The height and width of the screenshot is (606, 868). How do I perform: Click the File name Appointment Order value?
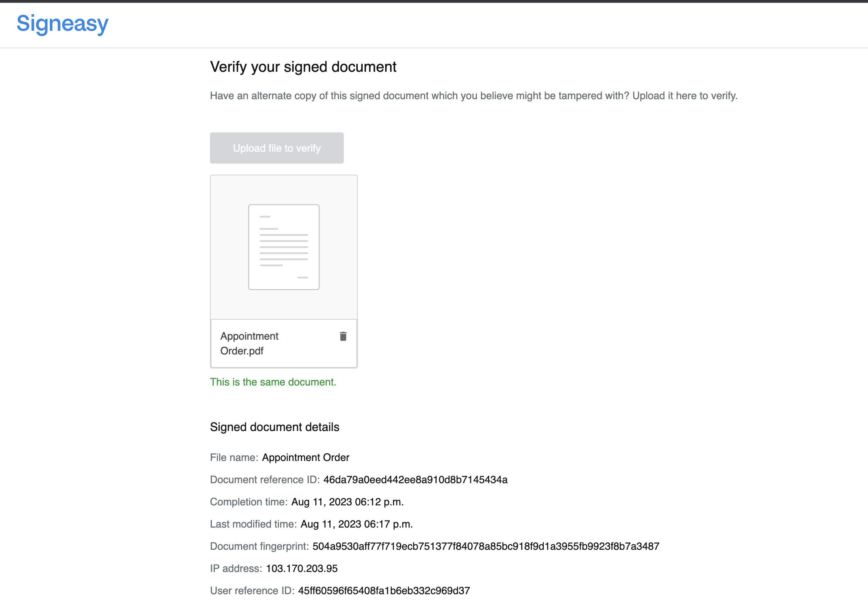coord(305,458)
